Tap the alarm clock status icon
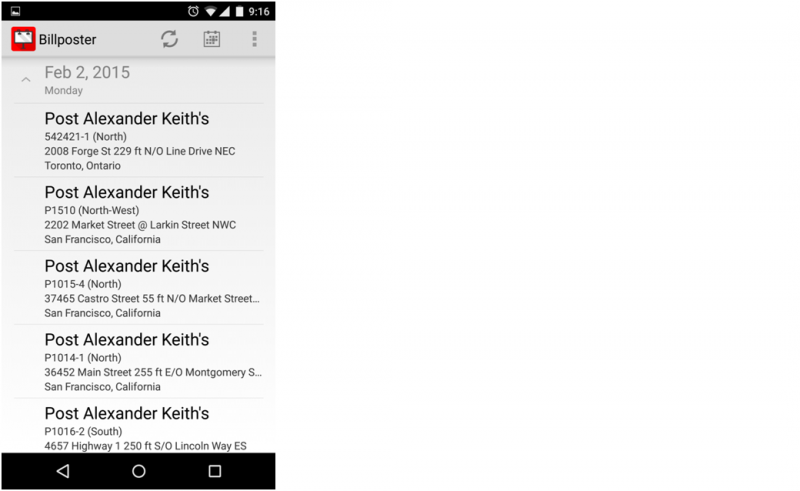Viewport: 800px width, 491px height. coord(193,11)
